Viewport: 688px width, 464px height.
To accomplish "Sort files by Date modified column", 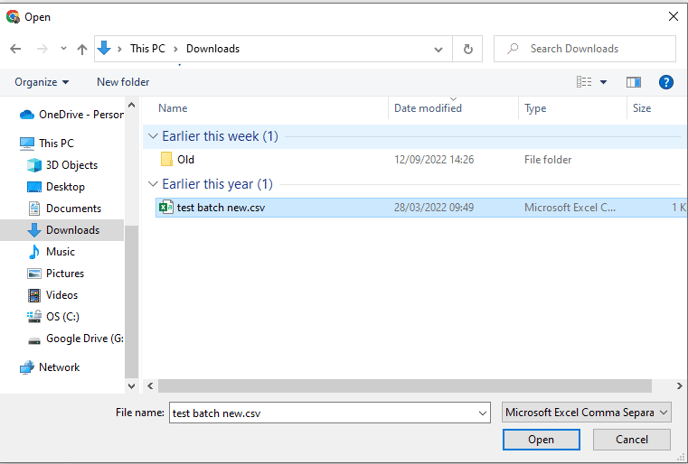I will [x=428, y=108].
